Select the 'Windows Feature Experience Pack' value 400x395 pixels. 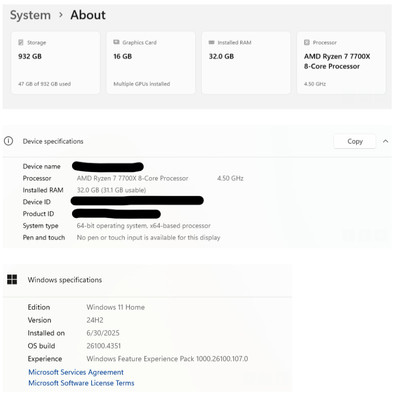tap(167, 359)
